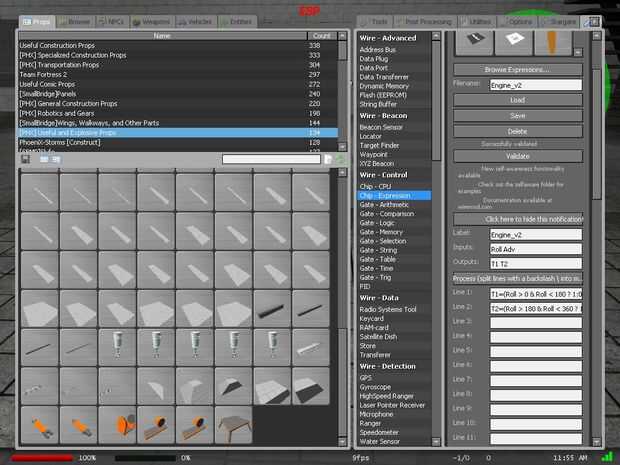Click the white page icon beside search box

328,159
